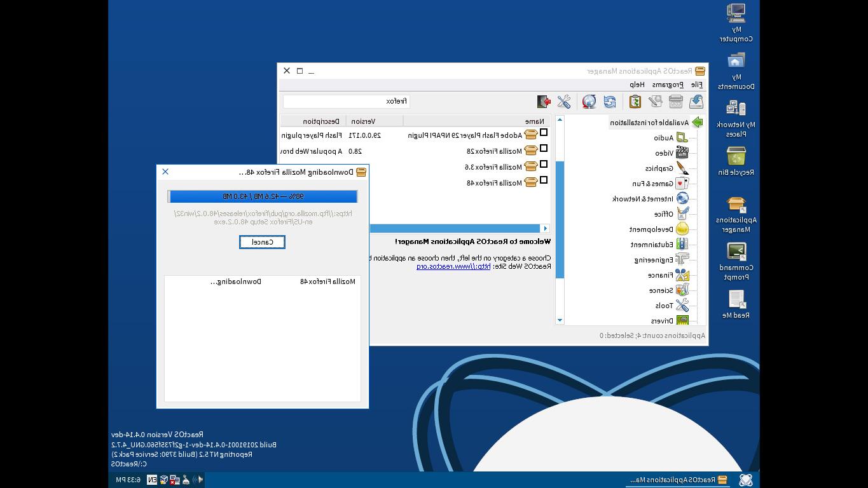Select the Install toolbar icon
Viewport: 868px width, 488px height.
[x=696, y=101]
